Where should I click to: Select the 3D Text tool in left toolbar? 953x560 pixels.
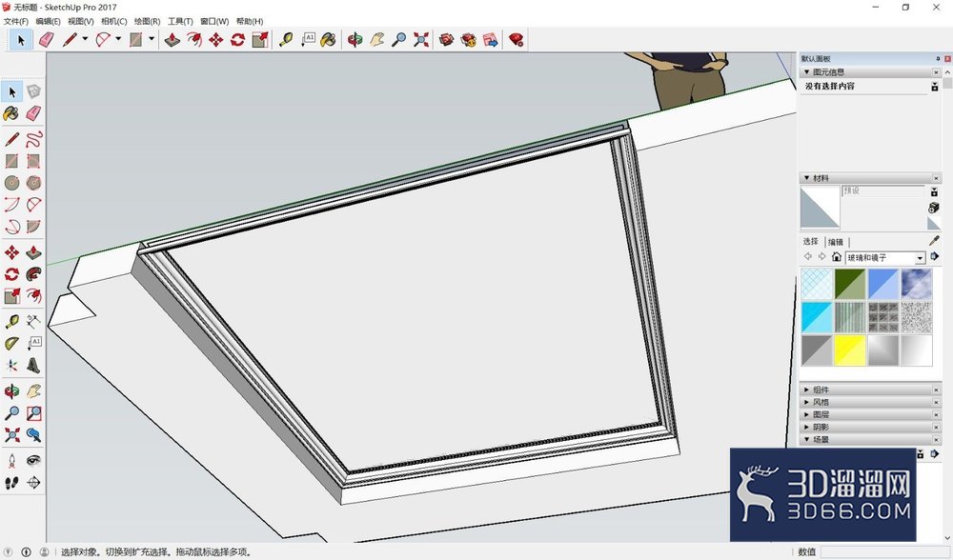click(x=33, y=366)
